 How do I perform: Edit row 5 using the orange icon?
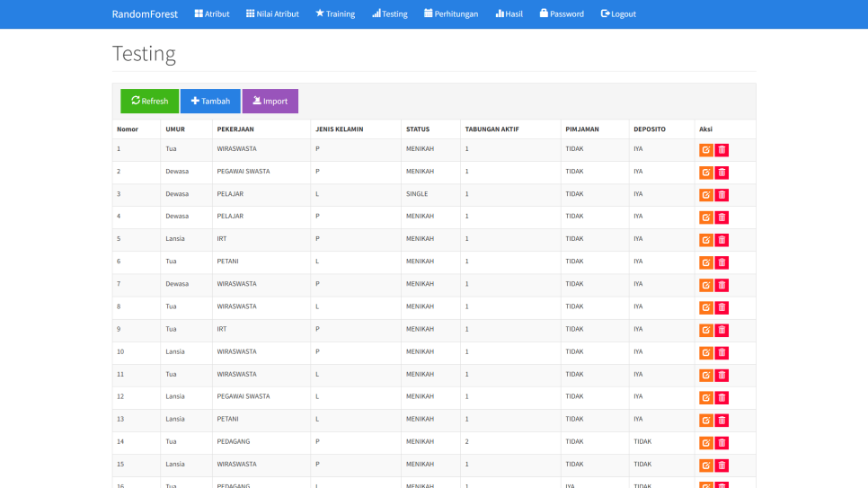coord(706,240)
